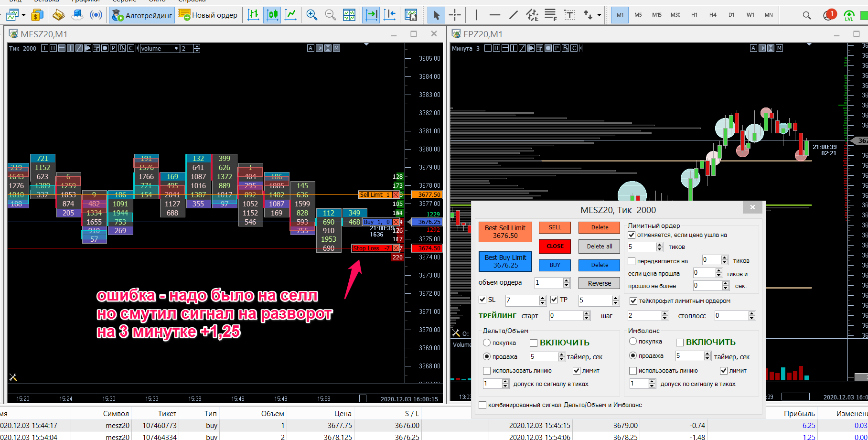
Task: Click the order volume input field
Action: click(548, 282)
